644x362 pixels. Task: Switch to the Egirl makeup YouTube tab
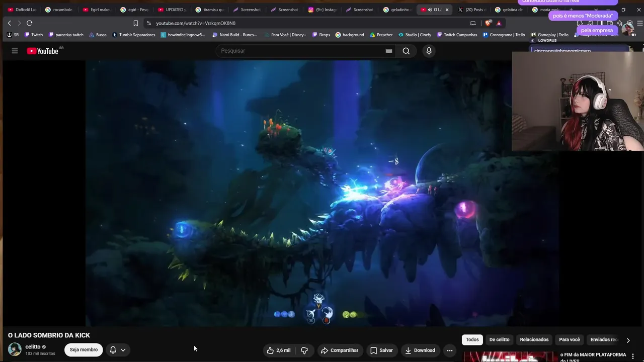[97, 10]
